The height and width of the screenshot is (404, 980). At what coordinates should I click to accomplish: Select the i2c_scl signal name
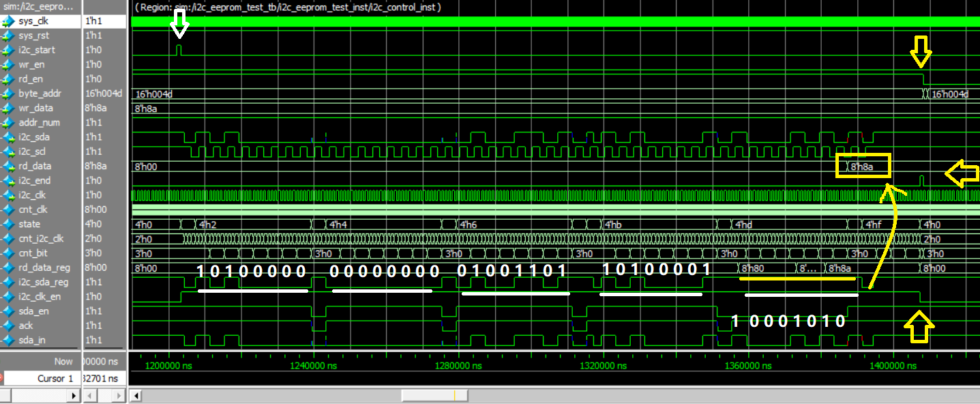coord(32,151)
